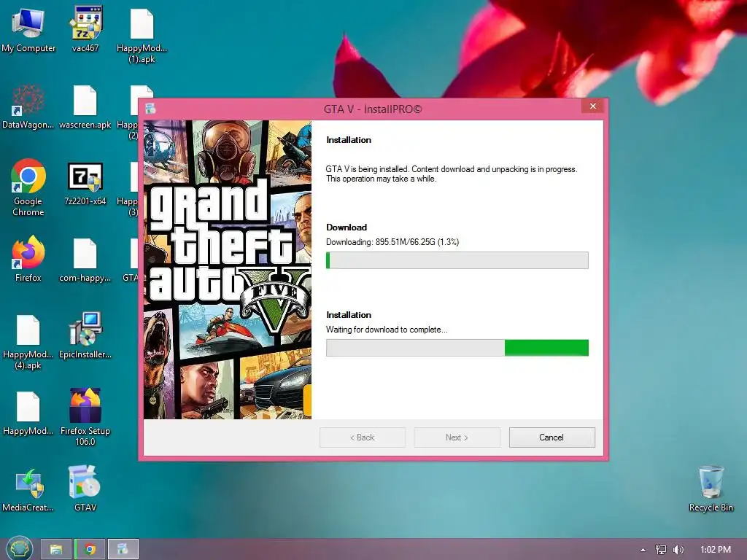Select the HappyMod (1).apk file icon

[142, 35]
